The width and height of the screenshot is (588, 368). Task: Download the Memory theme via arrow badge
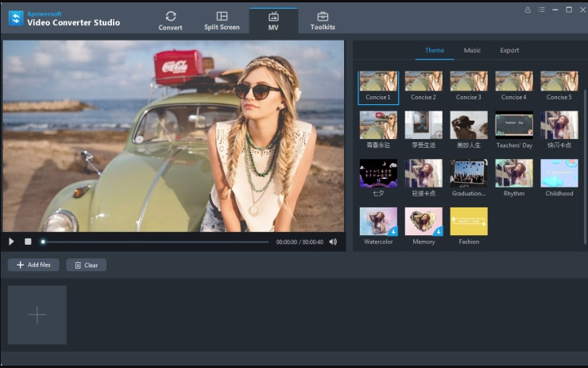(x=438, y=231)
